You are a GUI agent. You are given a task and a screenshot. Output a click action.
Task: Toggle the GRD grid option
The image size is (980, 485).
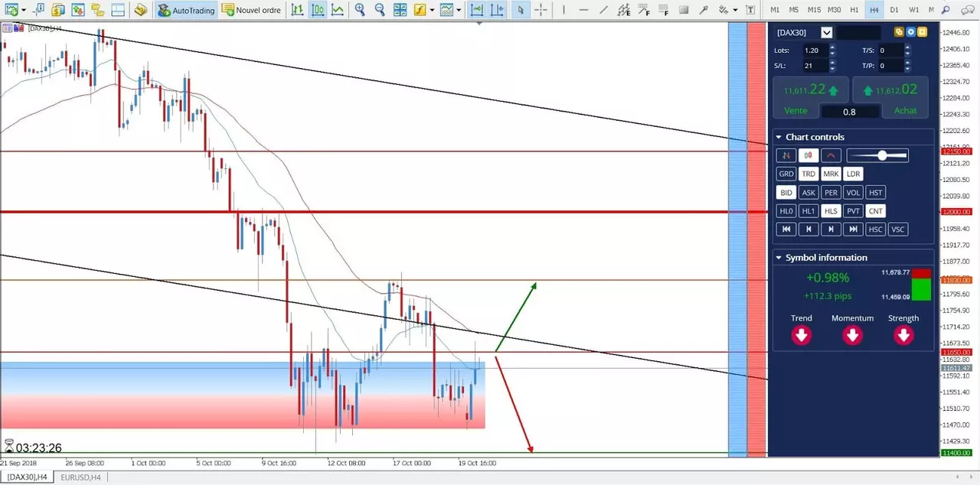[786, 174]
